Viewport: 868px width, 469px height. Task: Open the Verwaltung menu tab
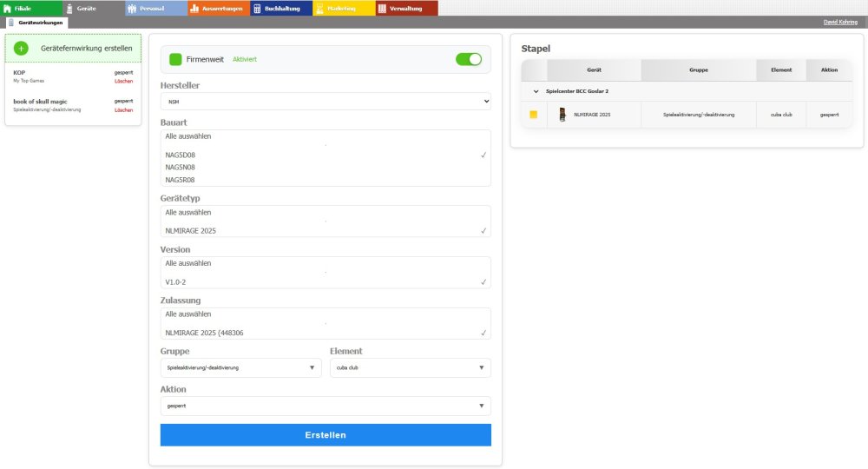(x=406, y=8)
